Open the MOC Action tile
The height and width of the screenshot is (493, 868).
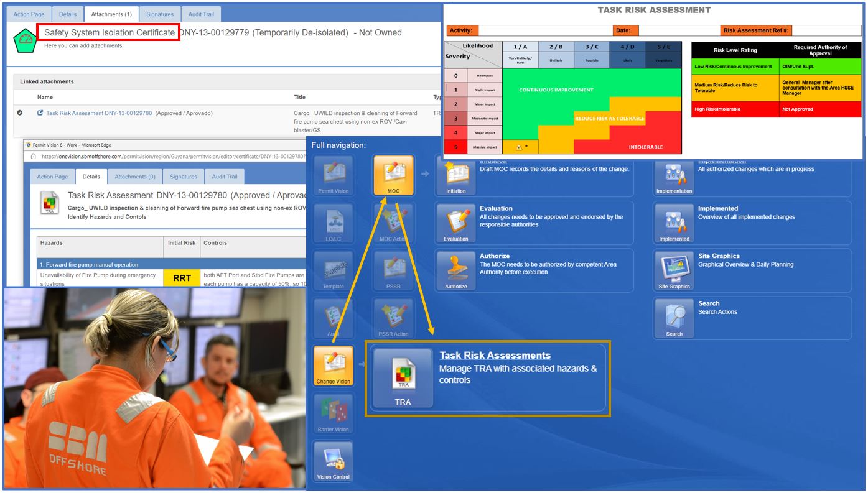(x=393, y=224)
